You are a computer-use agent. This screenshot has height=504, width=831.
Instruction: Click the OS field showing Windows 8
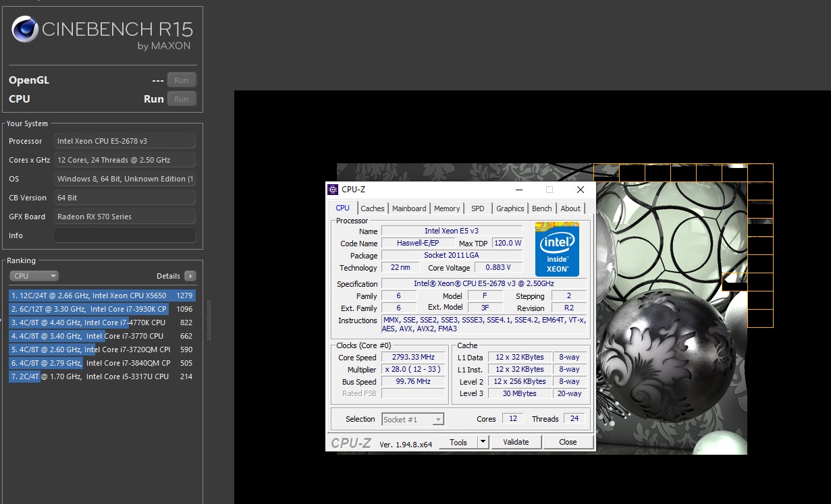point(125,179)
